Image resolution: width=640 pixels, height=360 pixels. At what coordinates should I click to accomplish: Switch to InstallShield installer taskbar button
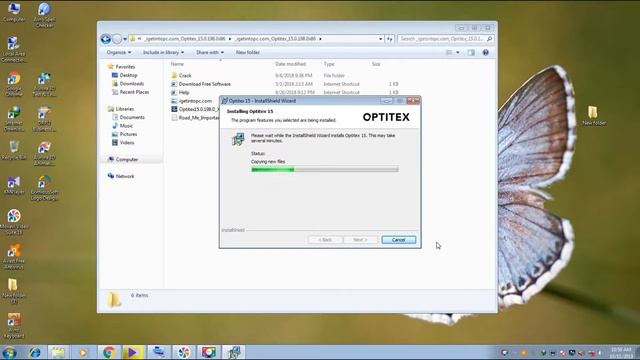coord(233,352)
